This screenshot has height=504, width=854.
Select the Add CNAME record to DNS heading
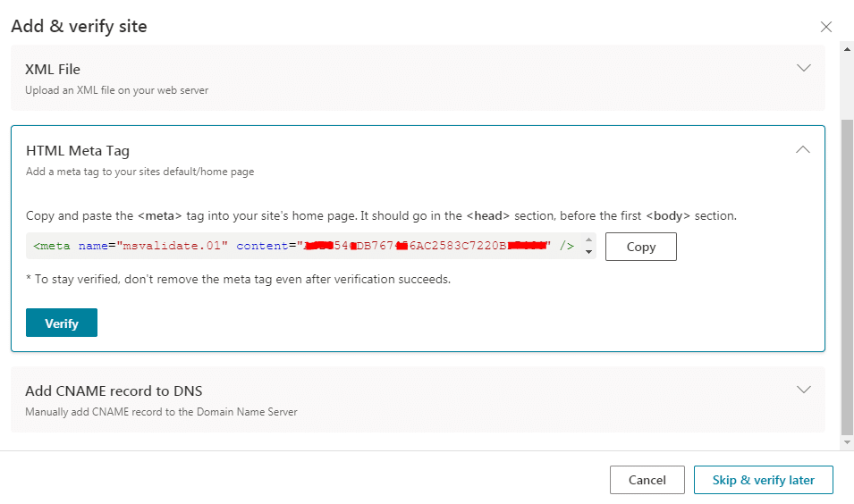click(x=114, y=391)
